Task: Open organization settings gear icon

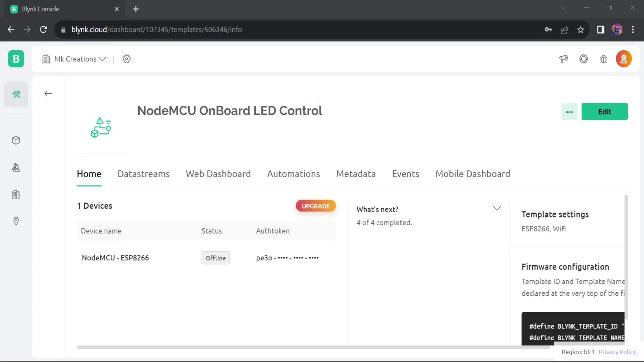Action: (x=126, y=59)
